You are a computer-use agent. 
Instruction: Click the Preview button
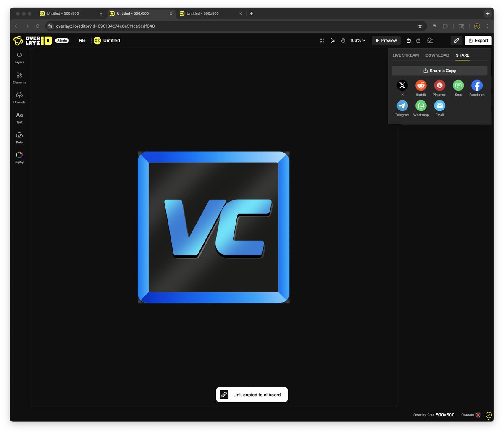click(x=386, y=41)
